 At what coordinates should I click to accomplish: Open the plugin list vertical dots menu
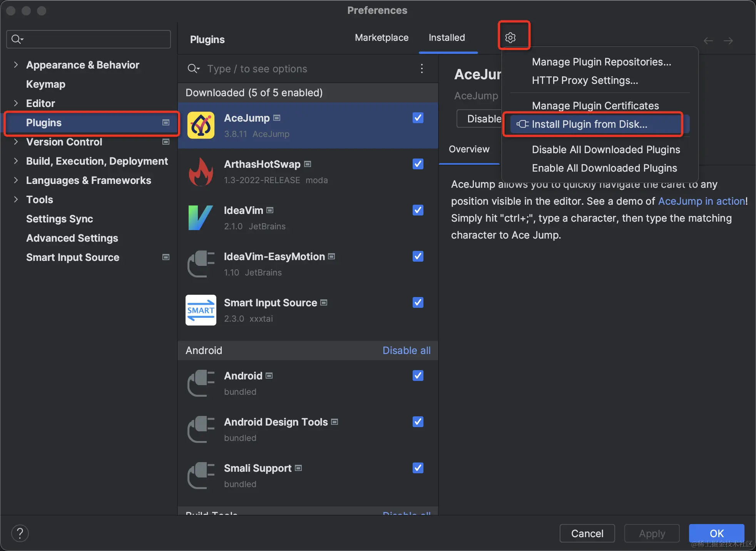(x=422, y=68)
